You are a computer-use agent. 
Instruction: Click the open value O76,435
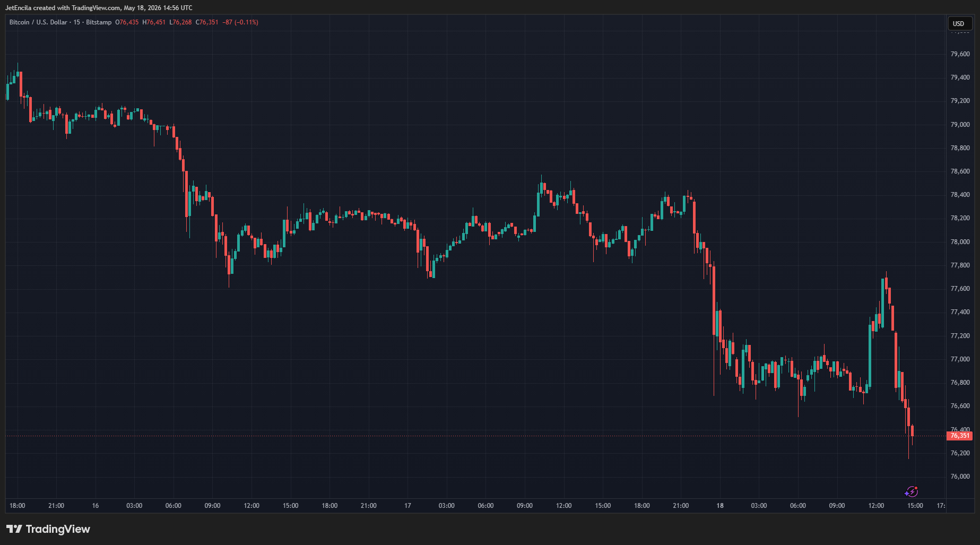[127, 22]
